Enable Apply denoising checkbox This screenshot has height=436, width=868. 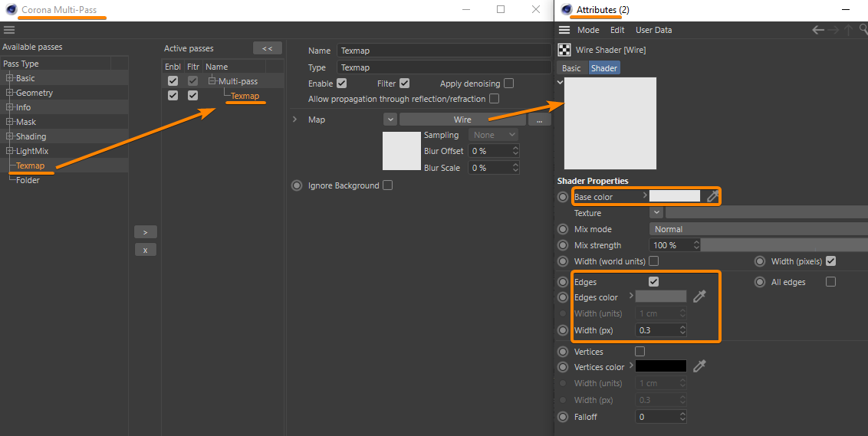[x=508, y=83]
